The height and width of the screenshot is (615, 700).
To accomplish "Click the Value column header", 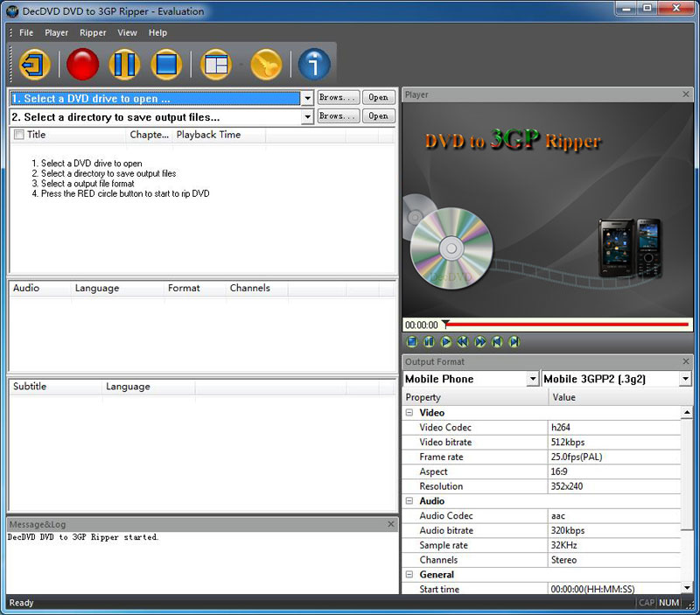I will [620, 397].
